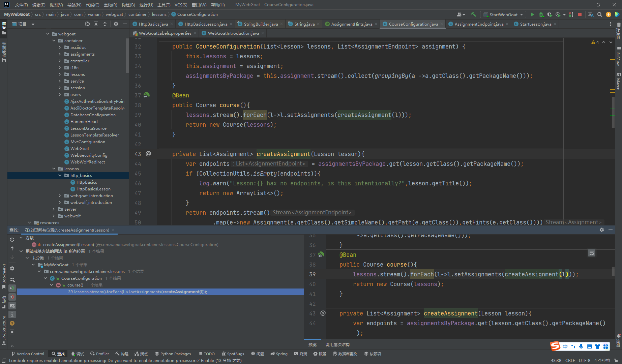622x364 pixels.
Task: Click the Expand All icon in Find sidebar
Action: [12, 332]
